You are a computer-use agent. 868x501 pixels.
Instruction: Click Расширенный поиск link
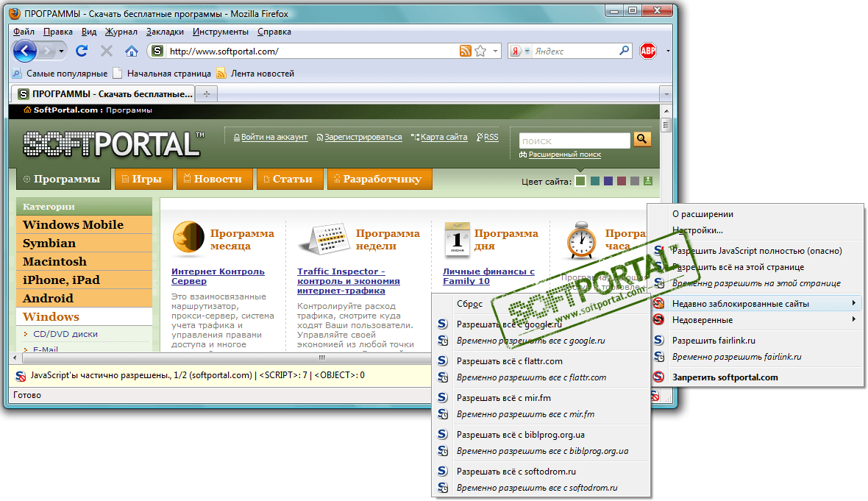point(561,154)
